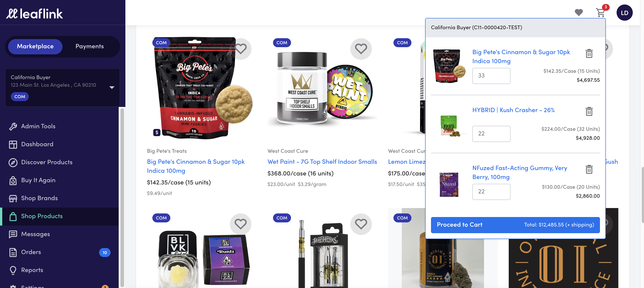
Task: Open Wet Paint 7G Top Shelf link
Action: (x=322, y=162)
